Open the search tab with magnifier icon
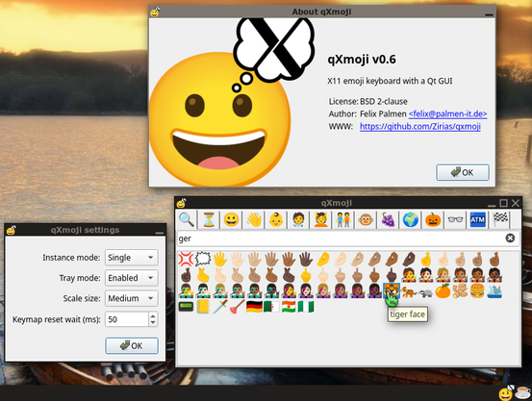 pyautogui.click(x=187, y=220)
